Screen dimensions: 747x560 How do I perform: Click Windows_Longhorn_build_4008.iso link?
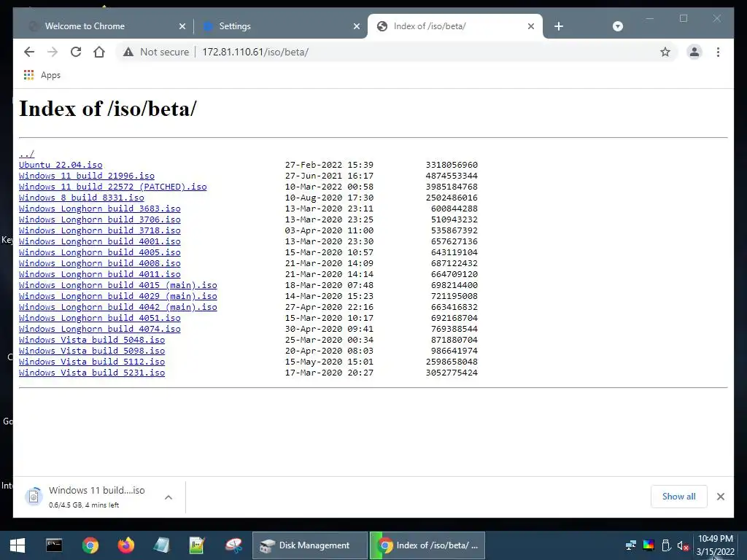(99, 263)
